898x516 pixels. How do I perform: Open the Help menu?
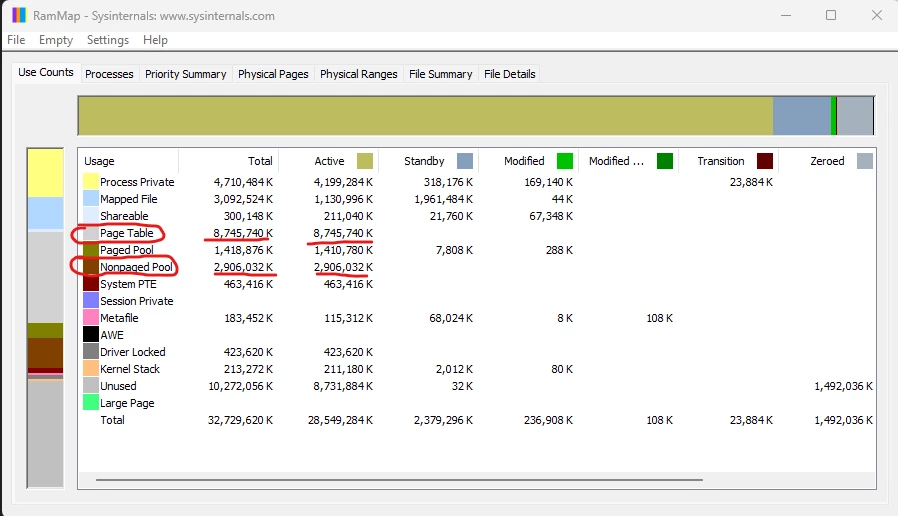pyautogui.click(x=155, y=40)
